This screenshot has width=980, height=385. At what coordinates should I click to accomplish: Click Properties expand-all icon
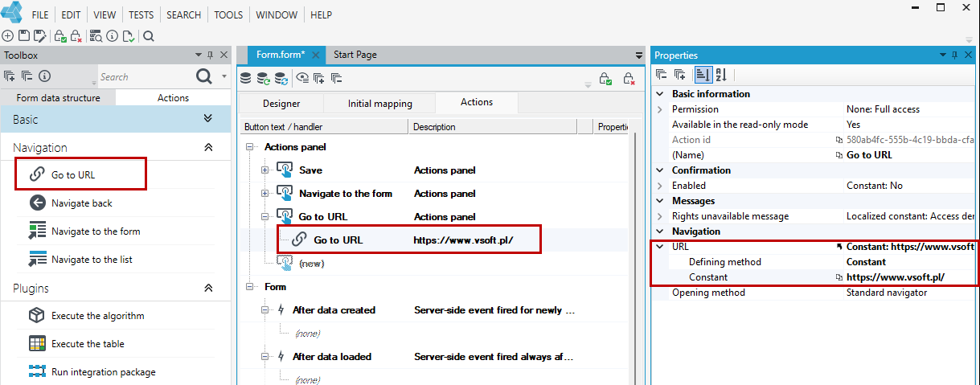(x=679, y=75)
